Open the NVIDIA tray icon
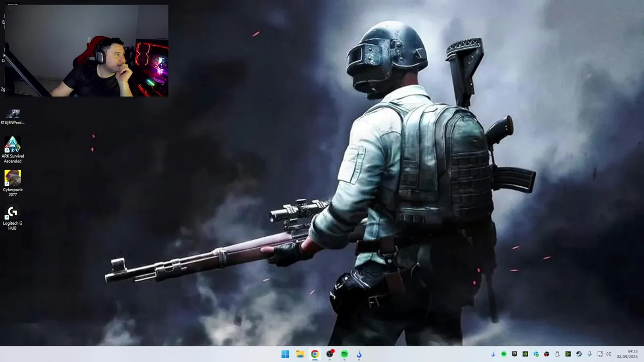The height and width of the screenshot is (362, 644). point(525,354)
